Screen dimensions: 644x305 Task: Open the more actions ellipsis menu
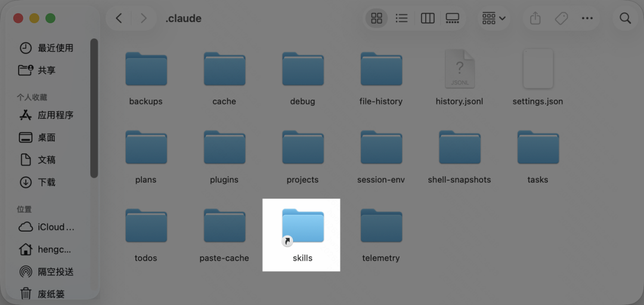coord(587,18)
